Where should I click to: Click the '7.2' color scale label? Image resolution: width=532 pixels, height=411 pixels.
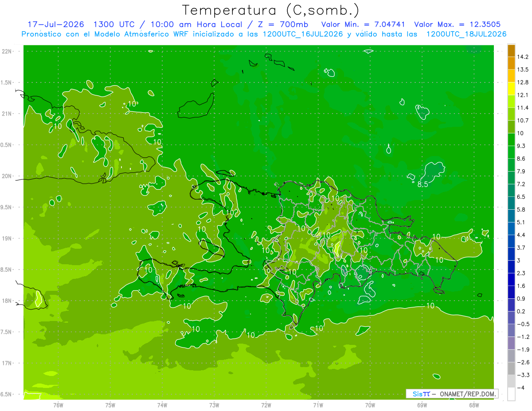(521, 184)
